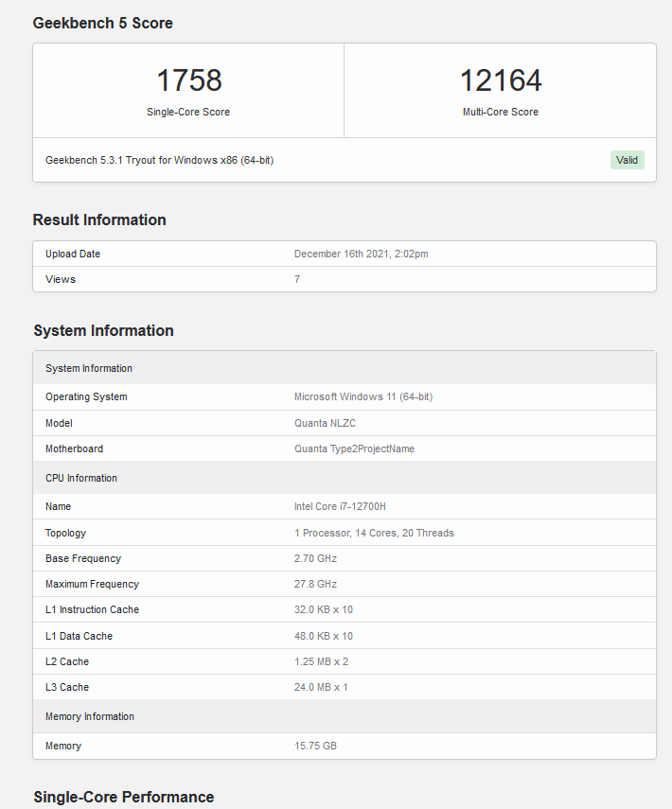Select the 27.8 GHz value
The width and height of the screenshot is (672, 809).
315,584
